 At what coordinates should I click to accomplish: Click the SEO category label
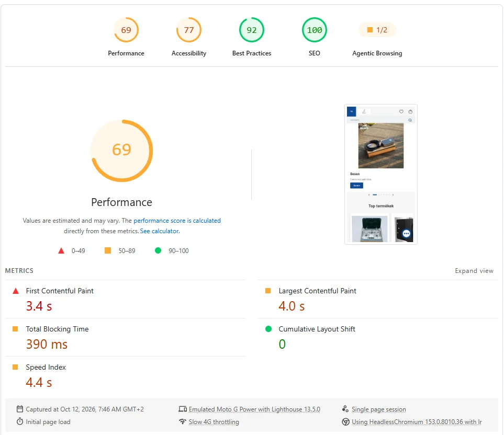pos(315,53)
